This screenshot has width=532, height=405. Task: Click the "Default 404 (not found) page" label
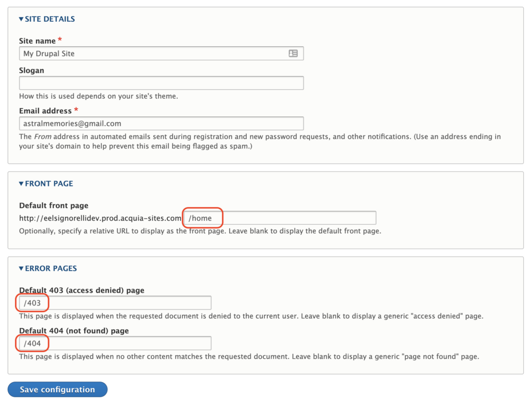(x=74, y=330)
